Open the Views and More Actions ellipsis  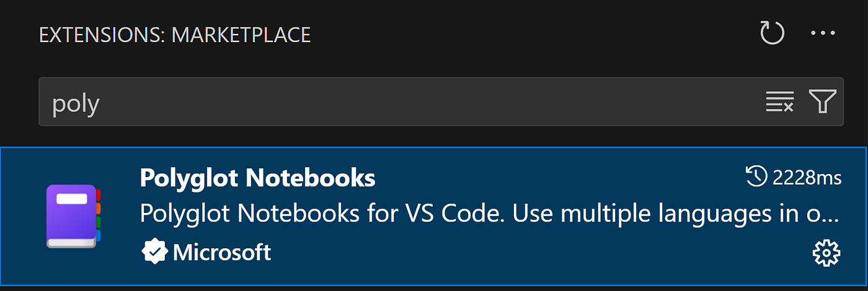[823, 33]
